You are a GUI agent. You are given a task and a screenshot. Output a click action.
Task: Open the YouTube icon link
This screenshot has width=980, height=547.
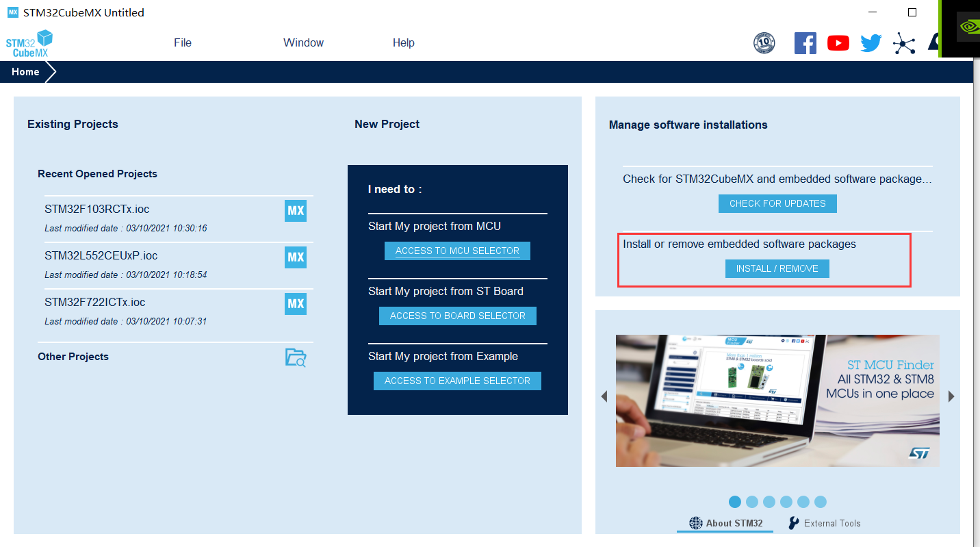tap(838, 43)
